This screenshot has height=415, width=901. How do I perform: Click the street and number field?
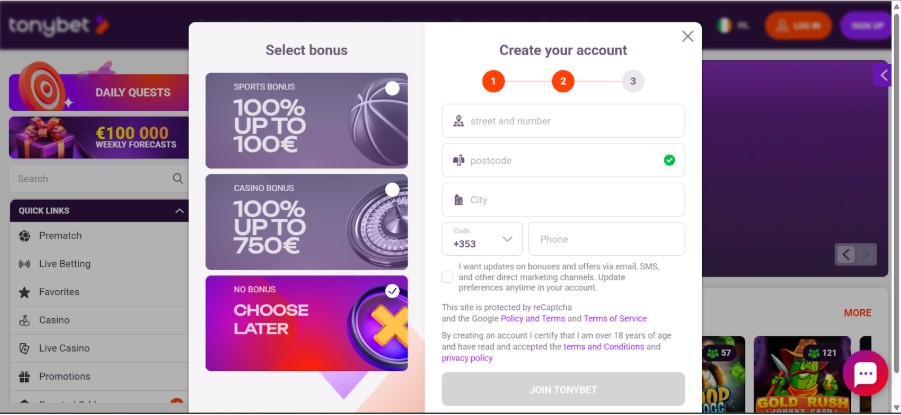coord(563,121)
